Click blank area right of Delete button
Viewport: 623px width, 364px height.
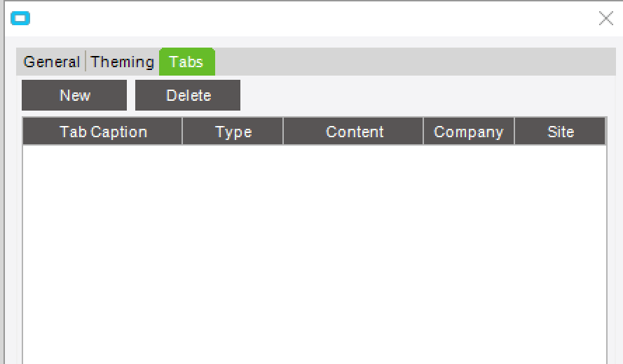[420, 95]
